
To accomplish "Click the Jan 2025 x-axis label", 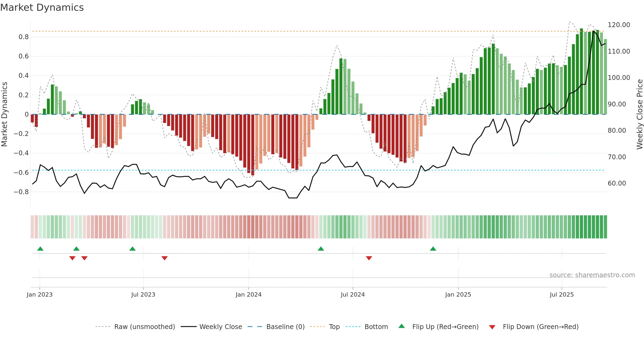I will tap(458, 294).
